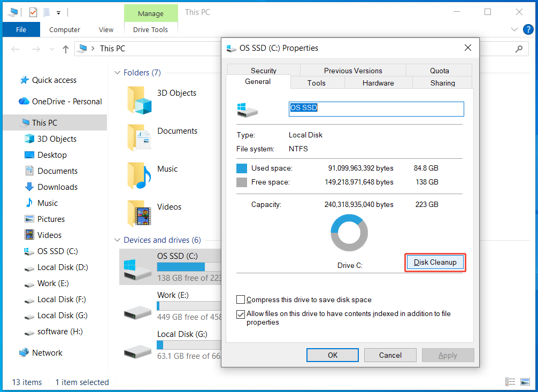Disable file contents indexing for the drive
This screenshot has height=392, width=538.
coord(241,314)
